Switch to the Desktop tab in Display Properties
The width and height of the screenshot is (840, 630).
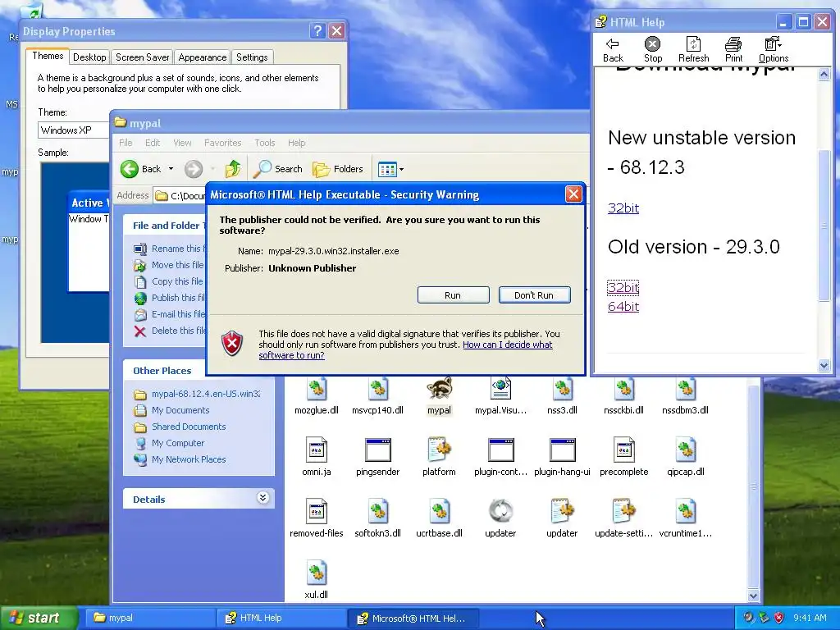click(x=89, y=57)
